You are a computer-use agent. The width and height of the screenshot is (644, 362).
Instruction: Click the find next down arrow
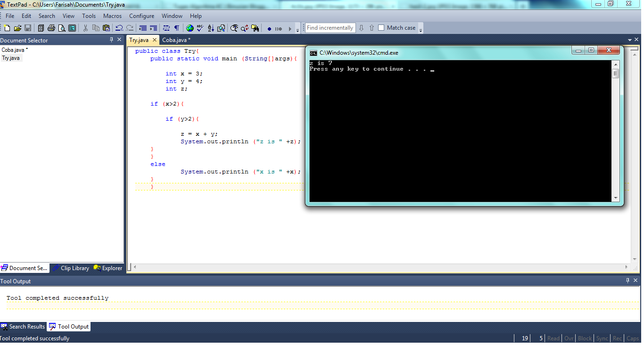361,28
